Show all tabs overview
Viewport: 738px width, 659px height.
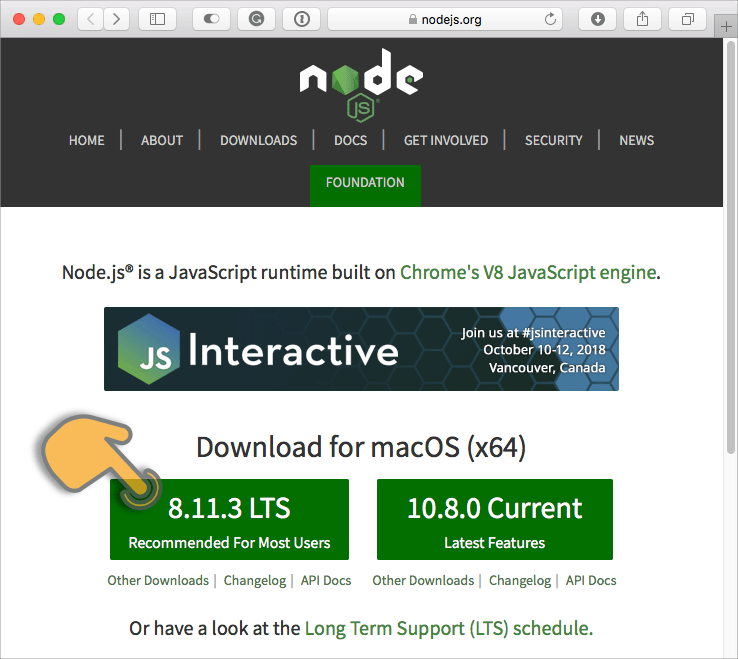point(688,19)
